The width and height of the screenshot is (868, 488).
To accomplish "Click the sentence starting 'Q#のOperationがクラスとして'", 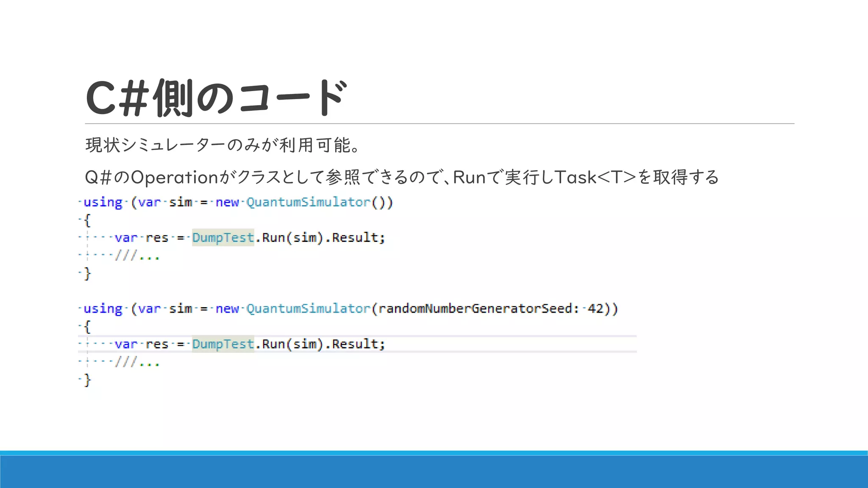I will [x=402, y=177].
